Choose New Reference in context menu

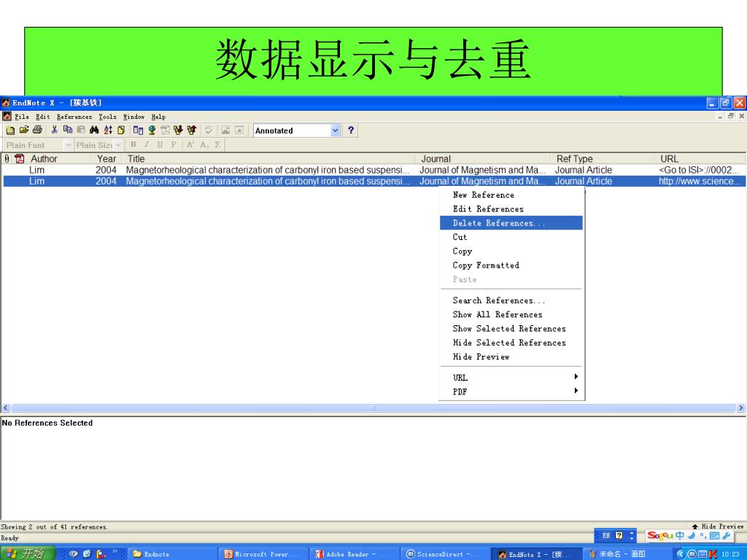tap(511, 195)
